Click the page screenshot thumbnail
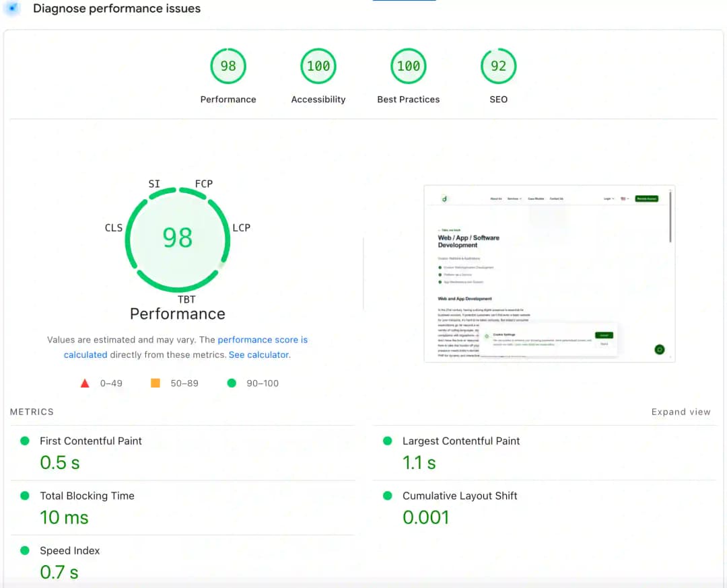The width and height of the screenshot is (727, 588). 549,274
